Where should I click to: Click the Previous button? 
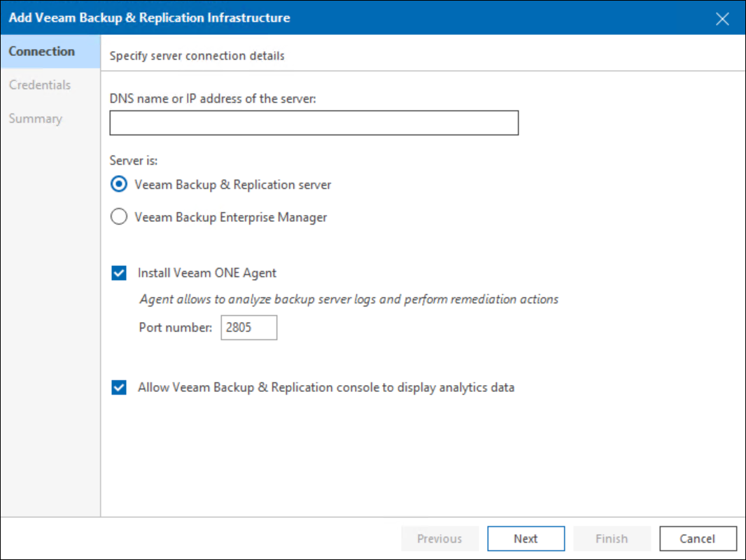(x=439, y=538)
